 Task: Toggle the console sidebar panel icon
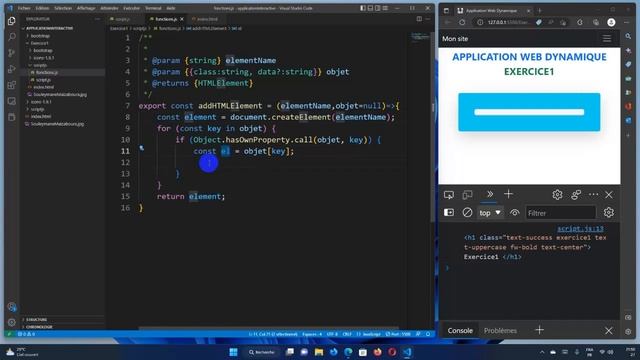tap(449, 213)
